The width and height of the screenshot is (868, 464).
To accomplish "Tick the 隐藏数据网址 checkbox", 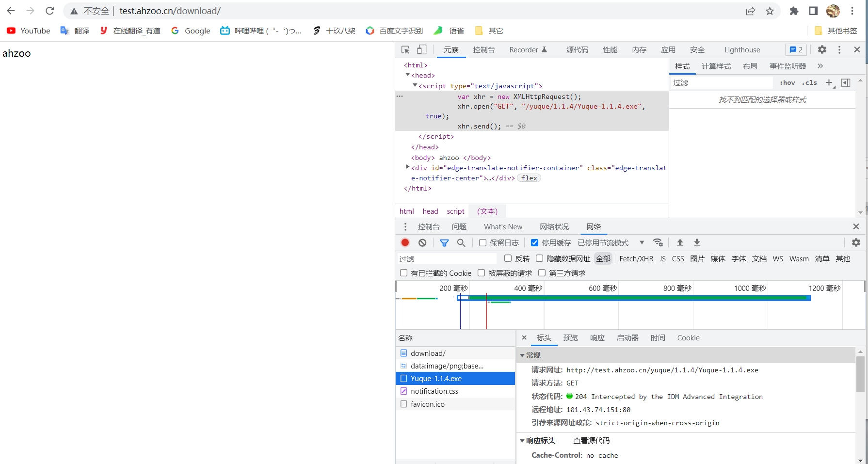I will [539, 258].
